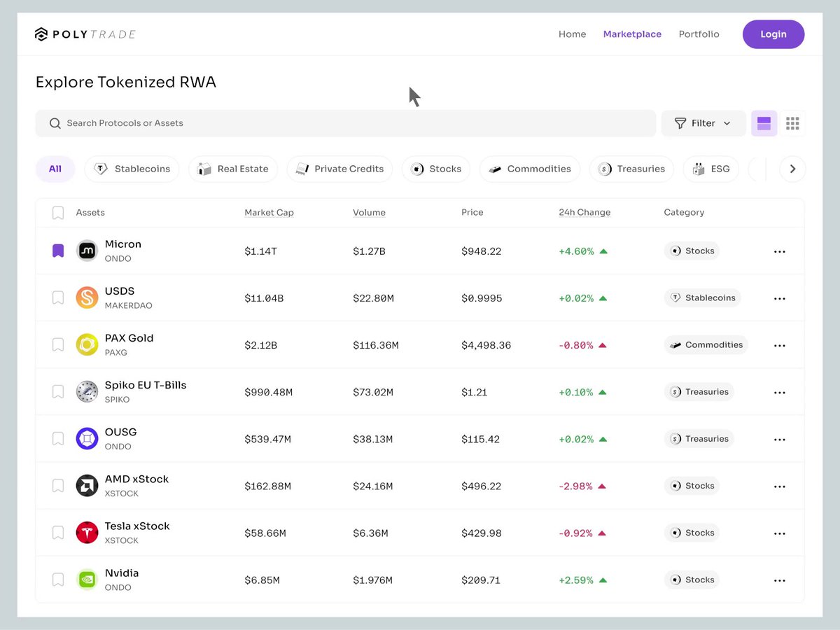Filter by Private Credits chip
This screenshot has height=630, width=840.
click(339, 169)
